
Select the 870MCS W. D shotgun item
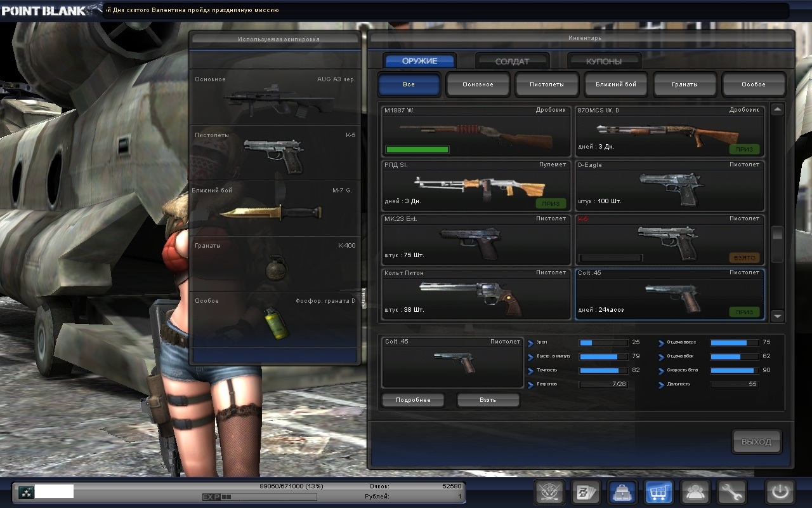pos(669,131)
